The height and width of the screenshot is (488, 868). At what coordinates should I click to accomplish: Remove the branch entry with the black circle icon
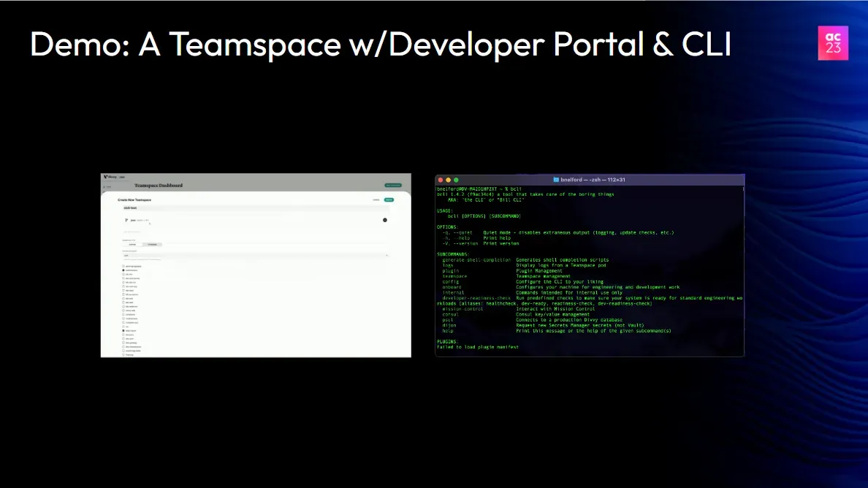pyautogui.click(x=385, y=220)
